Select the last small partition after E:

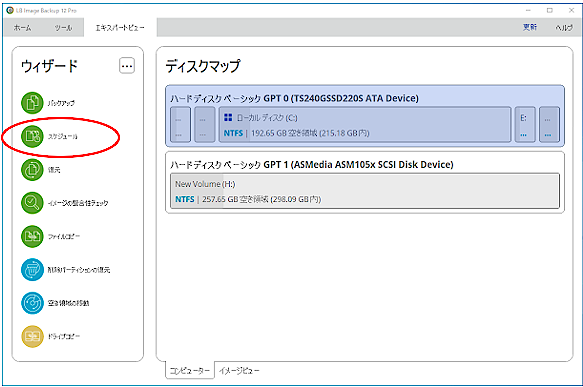tap(549, 125)
